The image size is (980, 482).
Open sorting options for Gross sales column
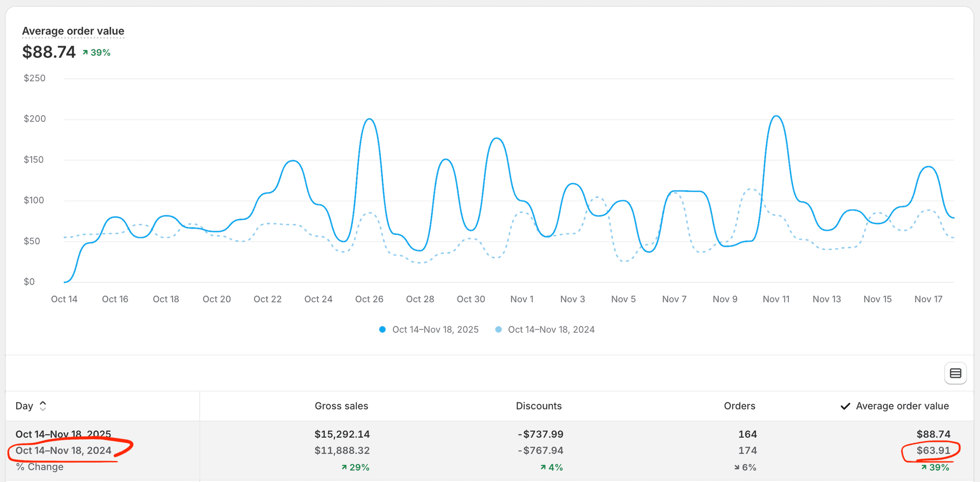point(341,405)
